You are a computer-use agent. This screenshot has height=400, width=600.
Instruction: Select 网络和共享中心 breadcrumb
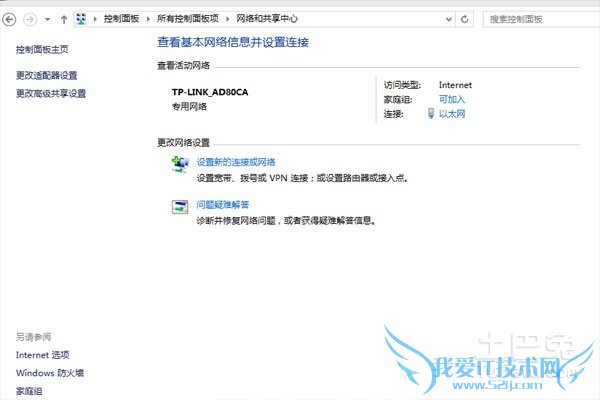click(x=267, y=18)
